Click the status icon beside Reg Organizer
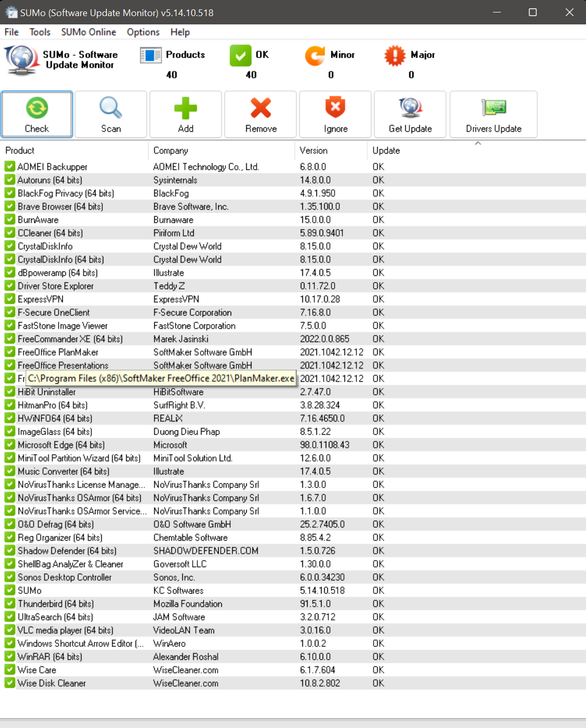The image size is (586, 728). 10,537
